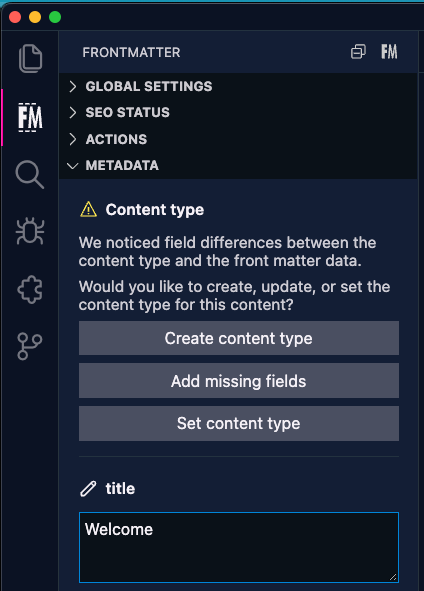424x591 pixels.
Task: Click Add missing fields button
Action: (239, 381)
